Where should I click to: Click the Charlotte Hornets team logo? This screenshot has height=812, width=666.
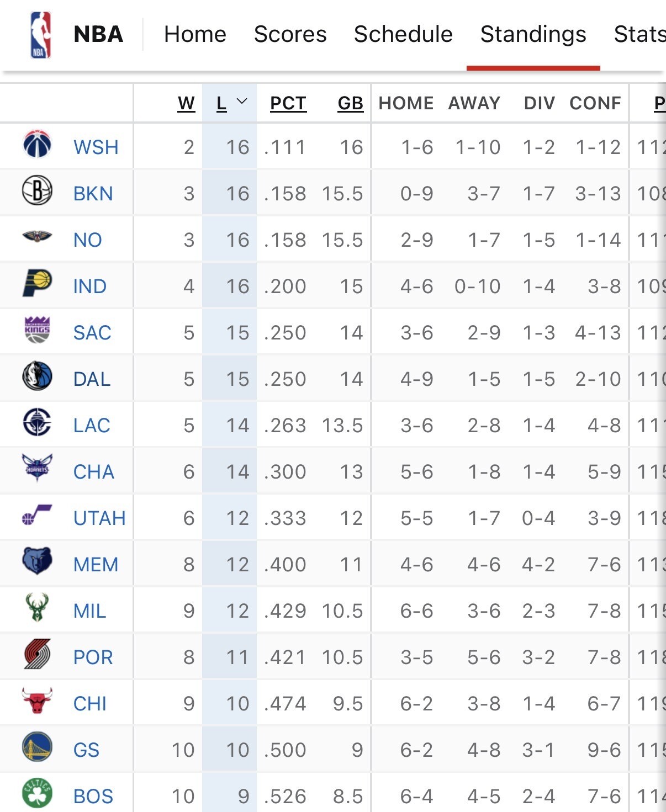click(37, 469)
